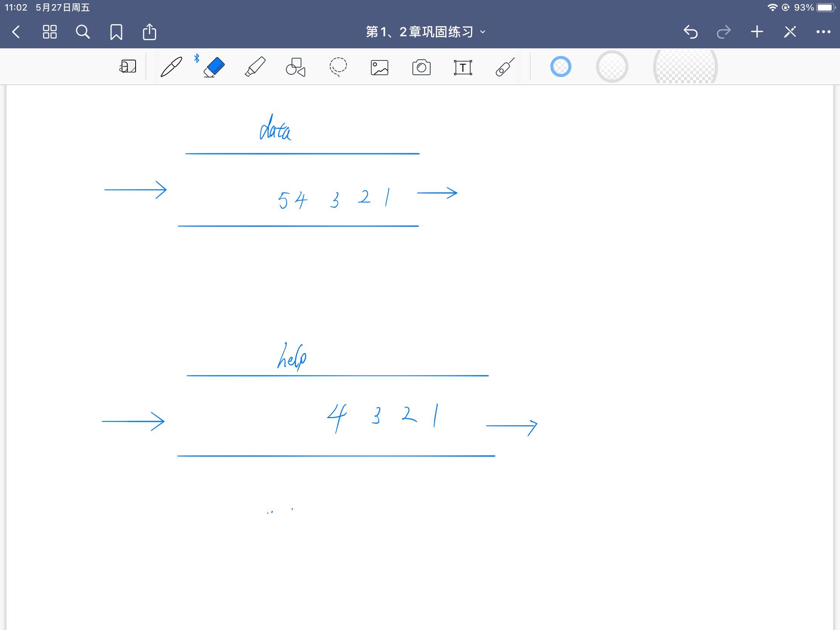840x630 pixels.
Task: Toggle the zoom window tool
Action: (x=128, y=66)
